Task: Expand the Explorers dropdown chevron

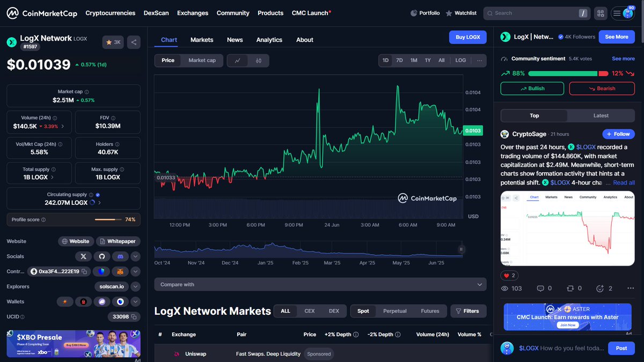Action: point(135,286)
